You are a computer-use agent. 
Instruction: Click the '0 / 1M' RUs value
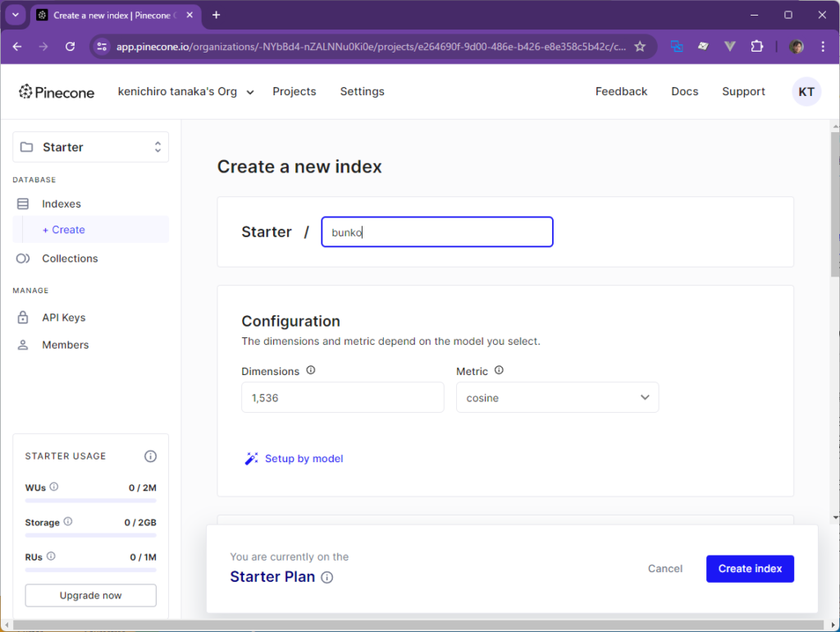[143, 557]
